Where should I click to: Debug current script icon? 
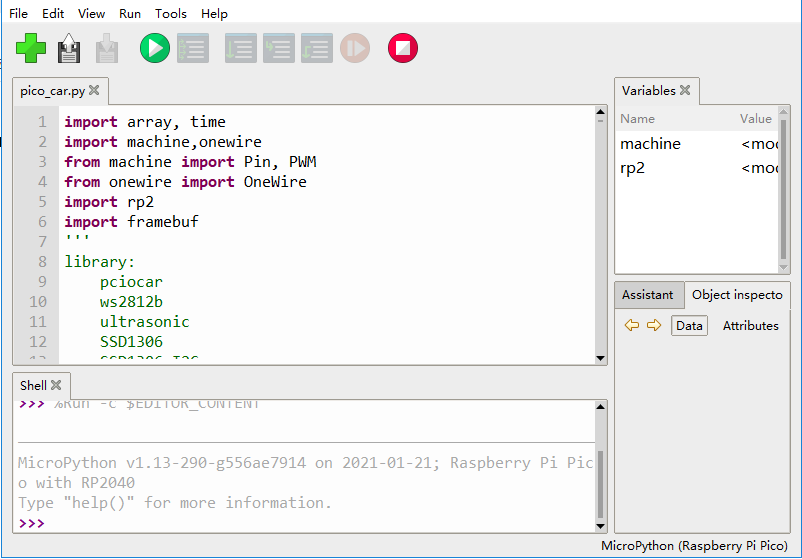pos(193,48)
